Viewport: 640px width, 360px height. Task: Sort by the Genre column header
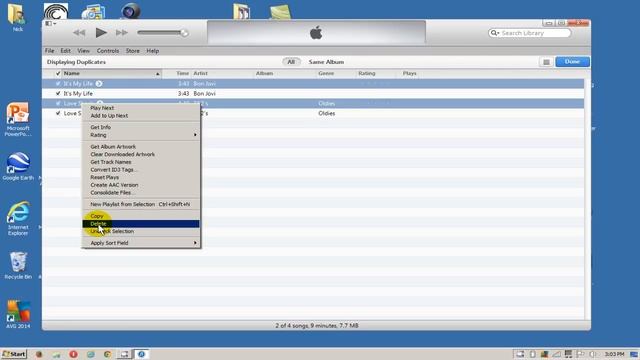(326, 73)
